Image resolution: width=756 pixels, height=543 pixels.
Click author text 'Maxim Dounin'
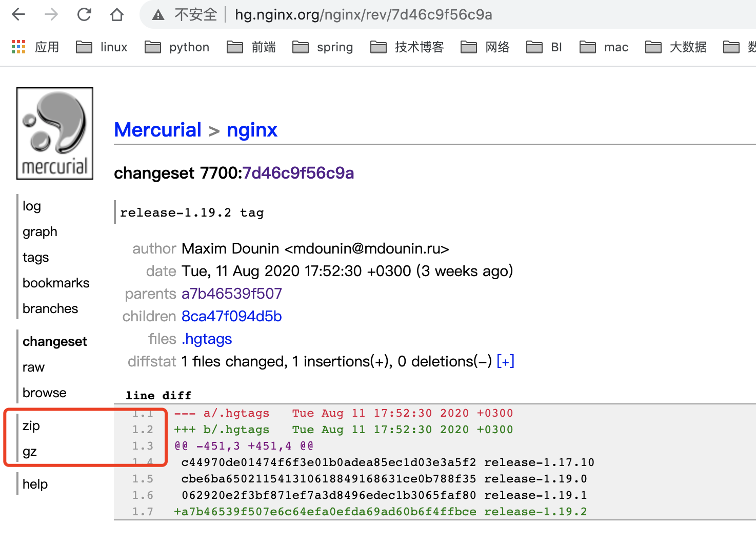click(230, 248)
